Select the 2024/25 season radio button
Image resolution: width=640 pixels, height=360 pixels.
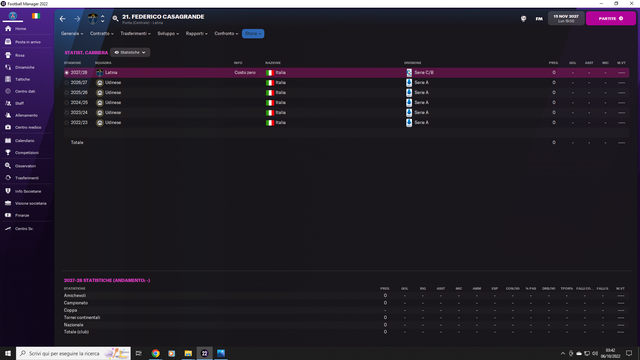(67, 102)
